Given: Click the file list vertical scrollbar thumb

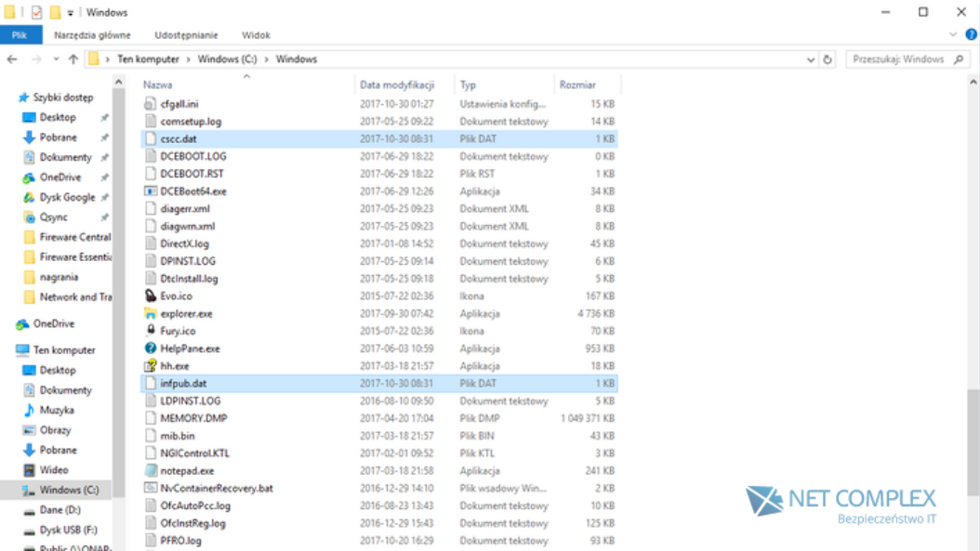Looking at the screenshot, I should click(973, 442).
